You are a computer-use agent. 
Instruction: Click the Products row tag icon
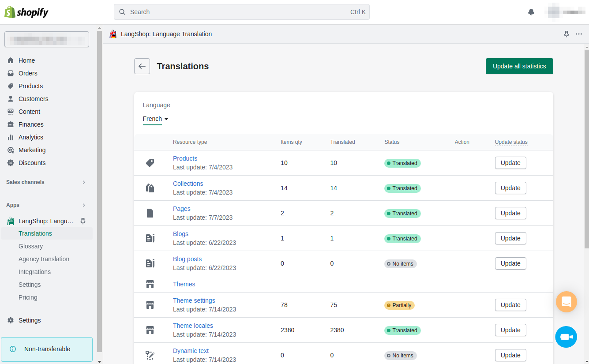150,163
